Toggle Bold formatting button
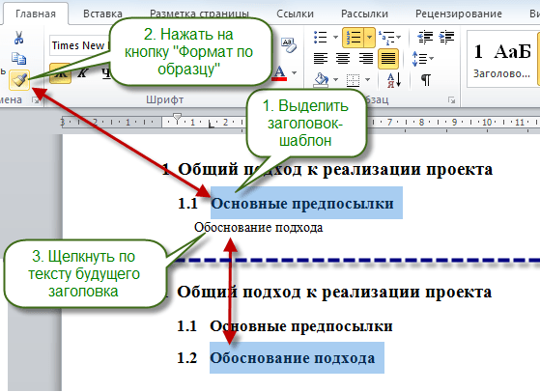This screenshot has width=540, height=392. pyautogui.click(x=60, y=73)
